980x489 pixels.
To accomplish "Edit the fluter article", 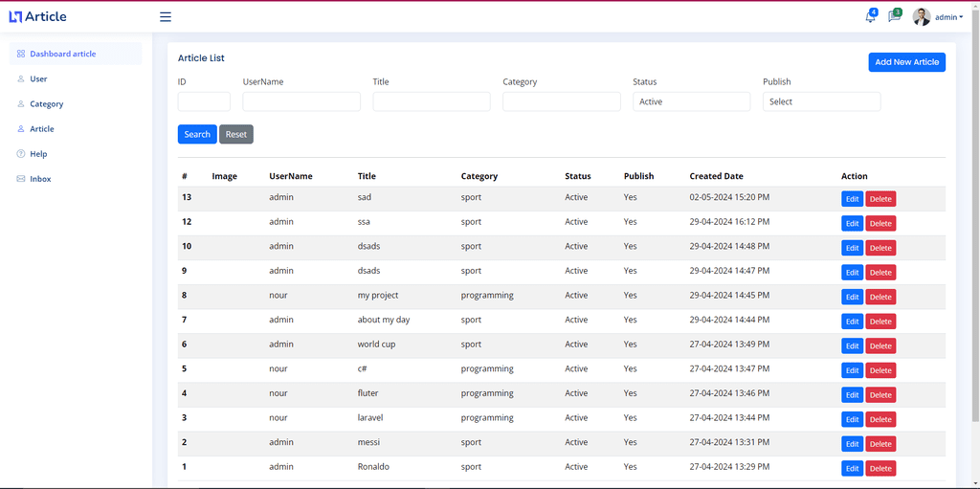I will 853,394.
